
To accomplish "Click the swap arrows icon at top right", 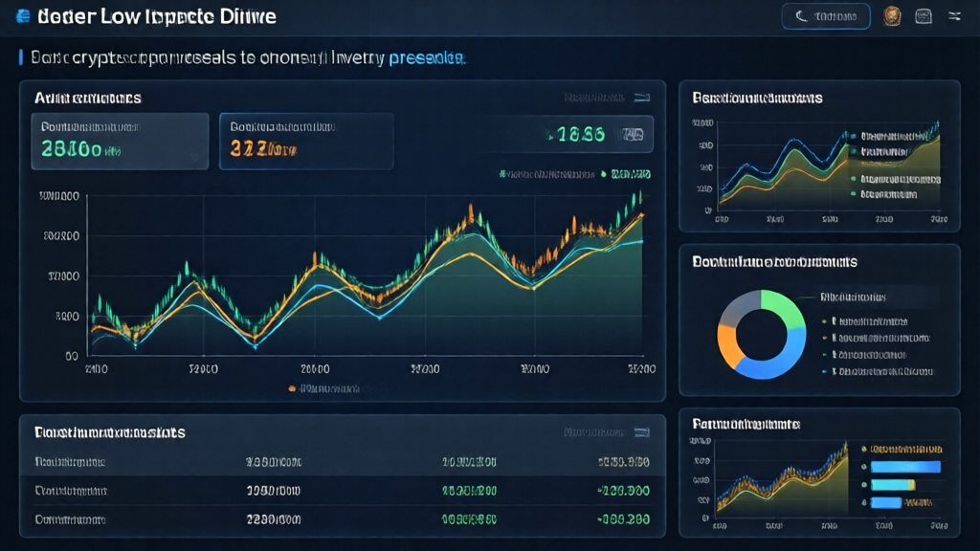I will (953, 15).
